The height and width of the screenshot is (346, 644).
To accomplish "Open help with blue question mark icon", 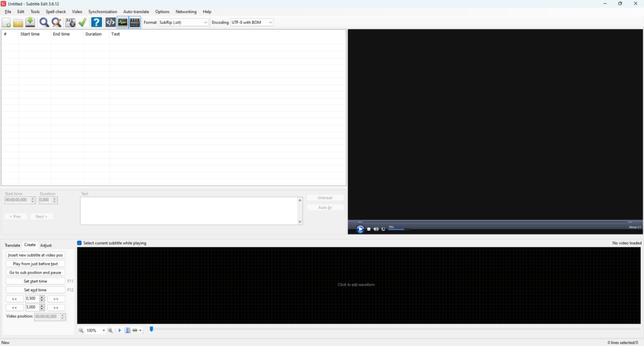I will click(x=96, y=23).
